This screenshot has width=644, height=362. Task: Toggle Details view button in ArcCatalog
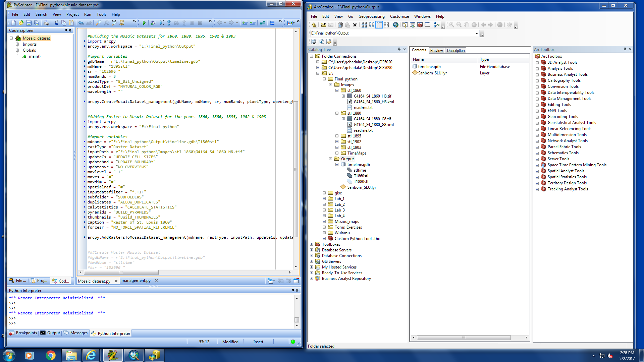[x=379, y=25]
